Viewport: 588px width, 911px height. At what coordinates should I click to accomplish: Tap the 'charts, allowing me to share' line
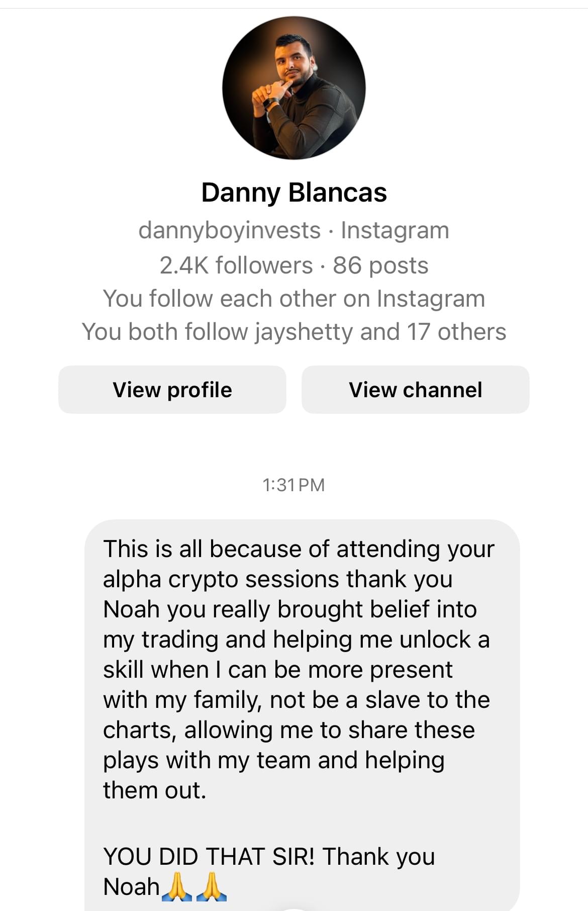pyautogui.click(x=288, y=730)
